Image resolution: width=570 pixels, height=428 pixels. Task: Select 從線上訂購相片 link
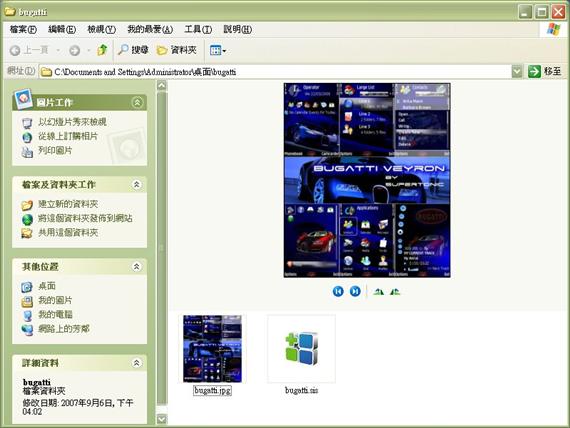coord(68,136)
